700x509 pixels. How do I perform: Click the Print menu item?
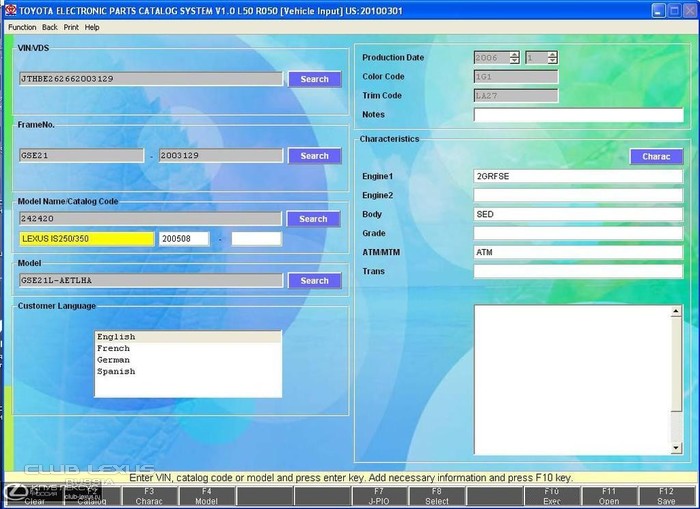(71, 27)
